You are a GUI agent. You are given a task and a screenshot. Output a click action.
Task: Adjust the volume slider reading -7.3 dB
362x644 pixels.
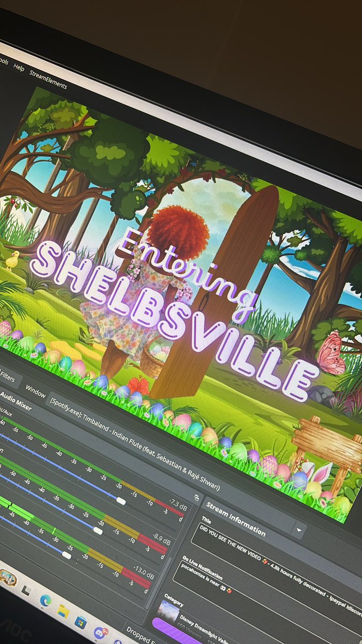pos(121,501)
